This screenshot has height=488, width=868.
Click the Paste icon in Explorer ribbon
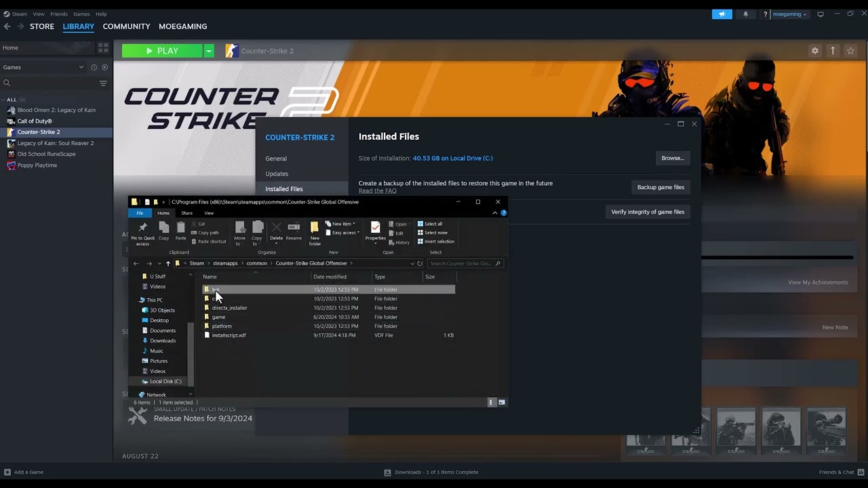[x=180, y=231]
